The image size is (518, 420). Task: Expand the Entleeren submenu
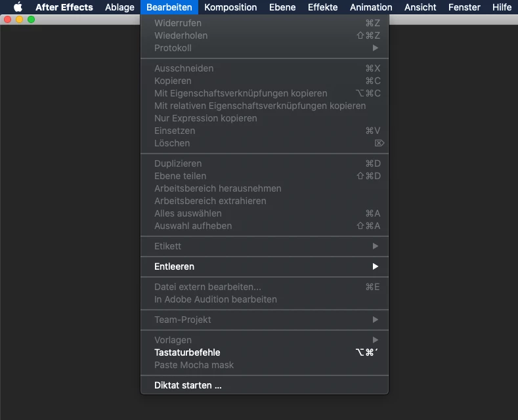[x=265, y=266]
